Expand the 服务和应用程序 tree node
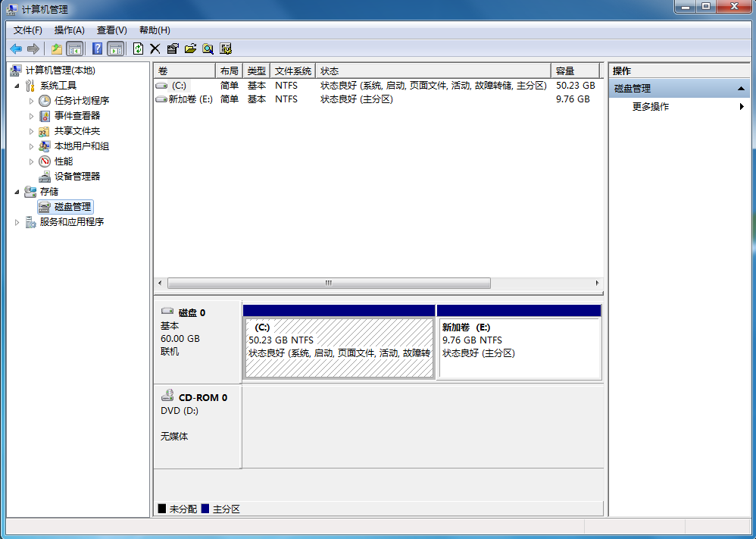The width and height of the screenshot is (756, 539). tap(17, 222)
